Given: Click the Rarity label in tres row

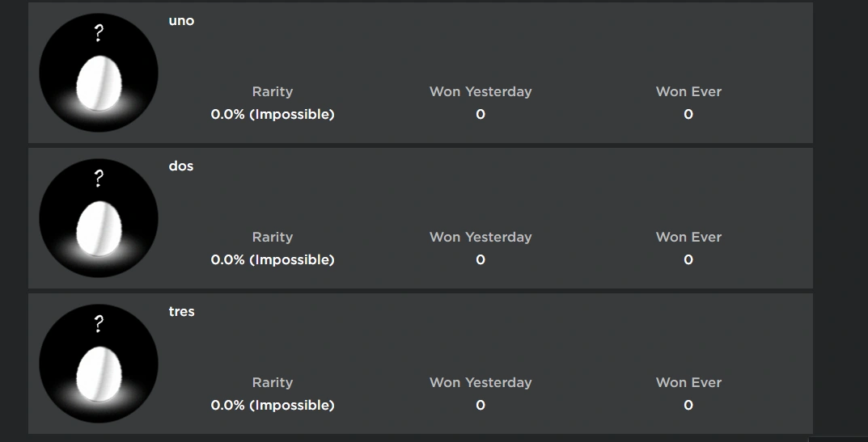Looking at the screenshot, I should tap(273, 383).
